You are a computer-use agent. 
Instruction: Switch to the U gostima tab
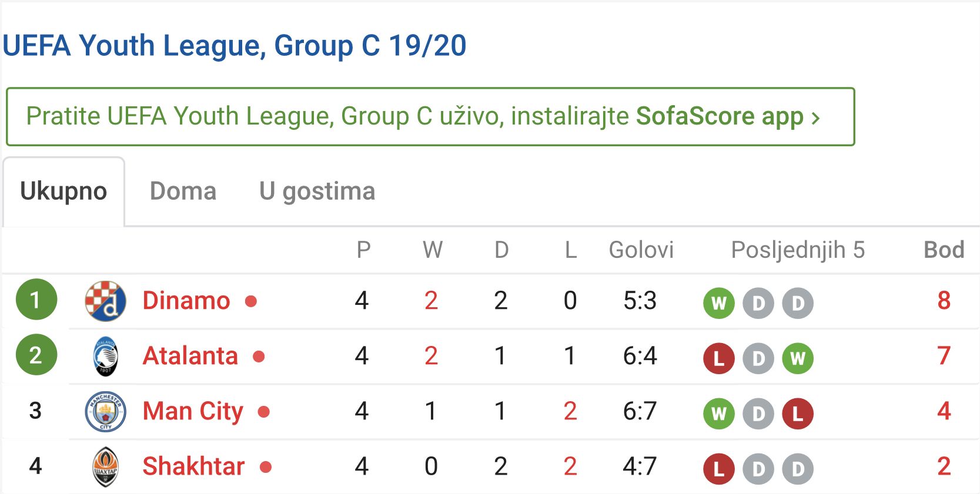[317, 191]
